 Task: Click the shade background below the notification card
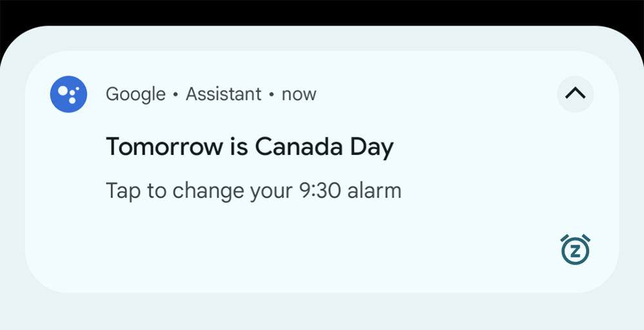tap(322, 312)
